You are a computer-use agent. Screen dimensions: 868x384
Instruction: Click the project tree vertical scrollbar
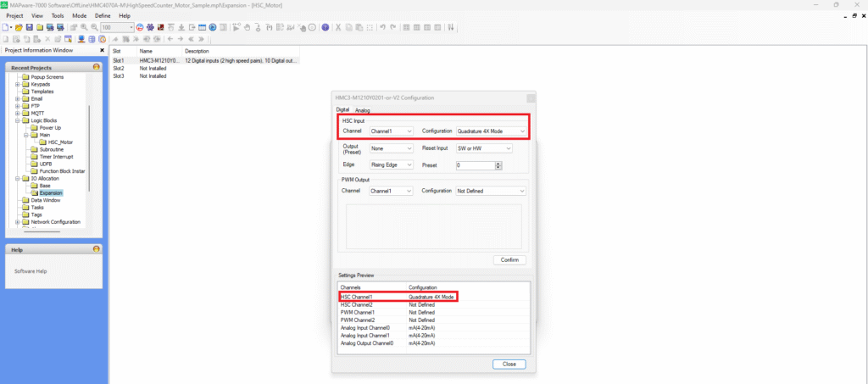click(x=88, y=147)
